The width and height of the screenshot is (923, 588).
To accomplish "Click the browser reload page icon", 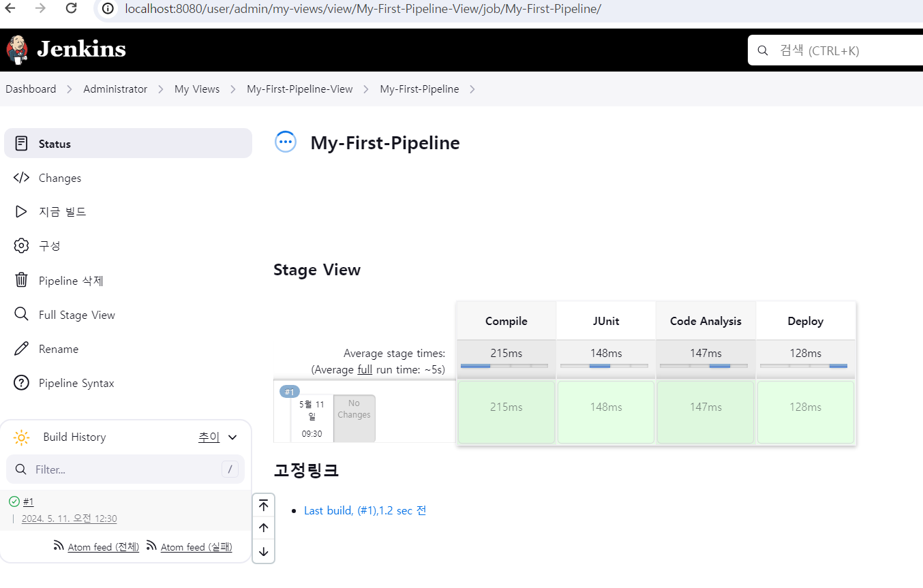I will coord(71,9).
